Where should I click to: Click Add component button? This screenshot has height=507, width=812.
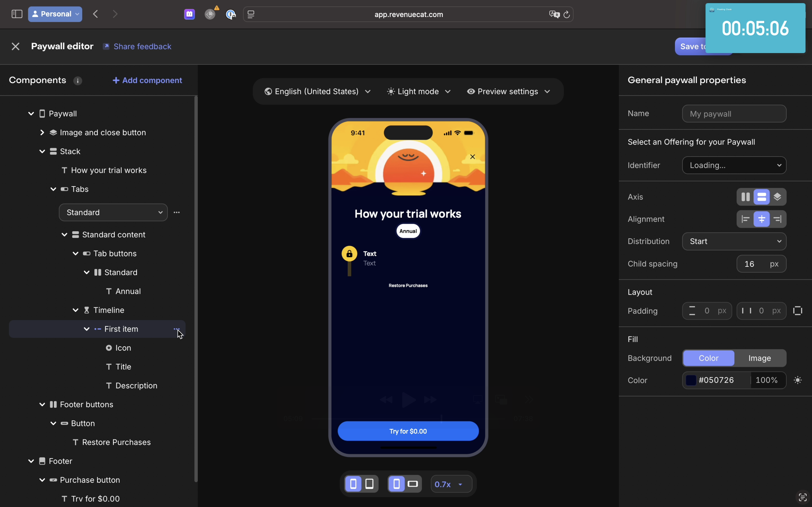148,80
